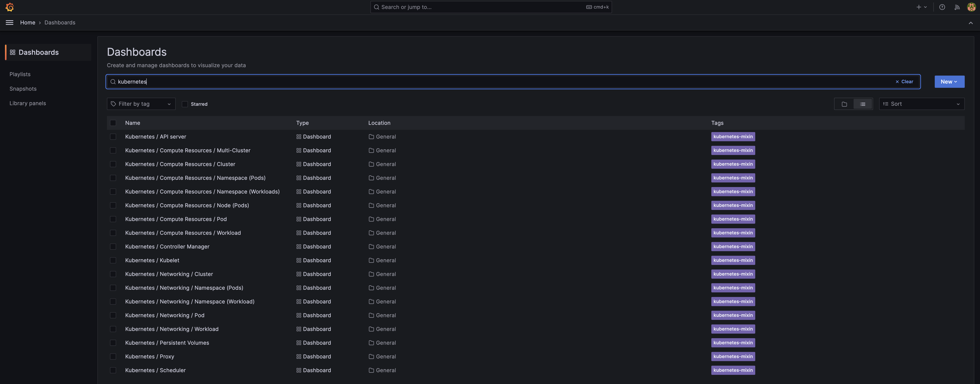This screenshot has width=980, height=384.
Task: Select the Kubernetes / Kubelet row checkbox
Action: pyautogui.click(x=113, y=261)
